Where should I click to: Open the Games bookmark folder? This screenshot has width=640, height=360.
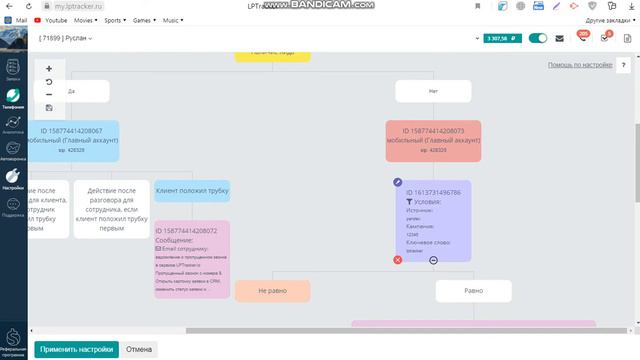pos(144,20)
